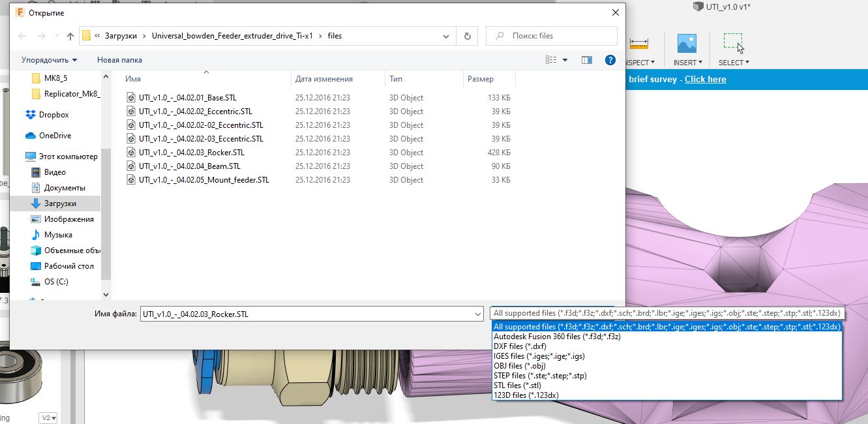Go up one folder level arrow
Screen dimensions: 868x424
coord(70,36)
